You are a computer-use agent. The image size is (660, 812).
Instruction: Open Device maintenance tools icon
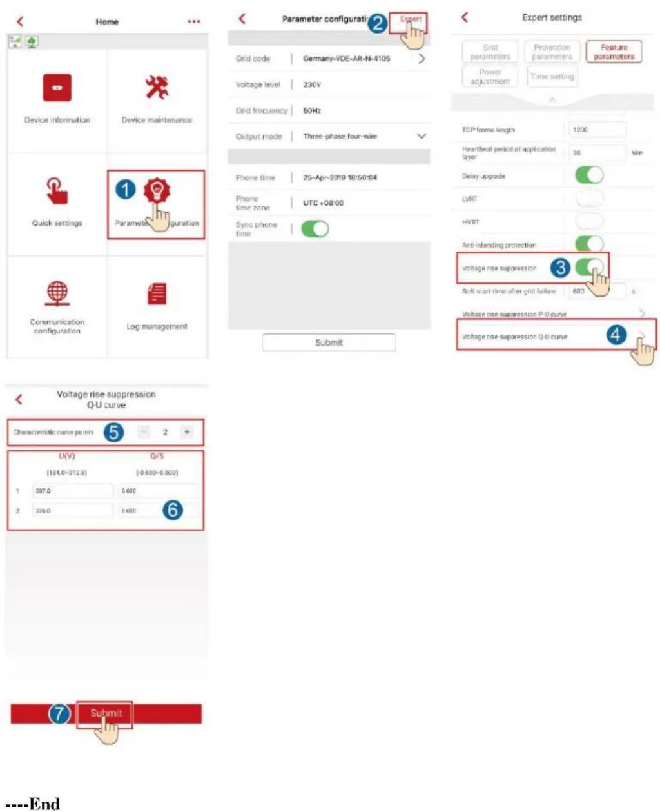[157, 86]
